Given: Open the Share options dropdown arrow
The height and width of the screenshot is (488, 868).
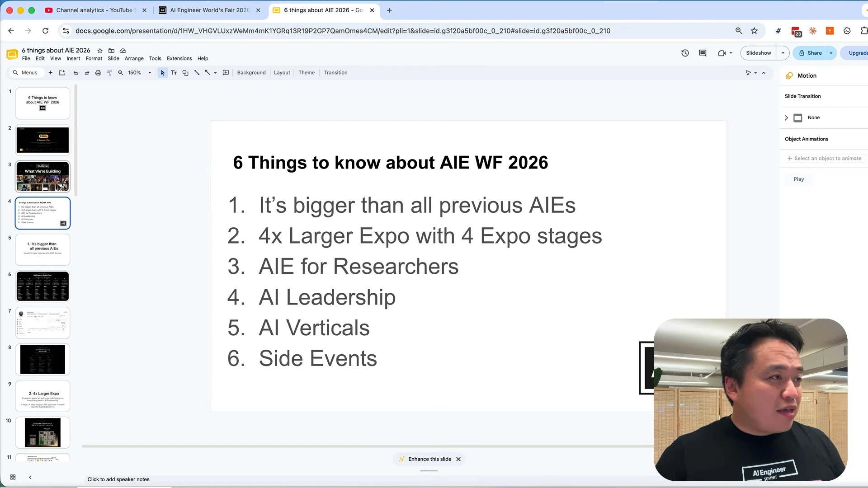Looking at the screenshot, I should [831, 53].
